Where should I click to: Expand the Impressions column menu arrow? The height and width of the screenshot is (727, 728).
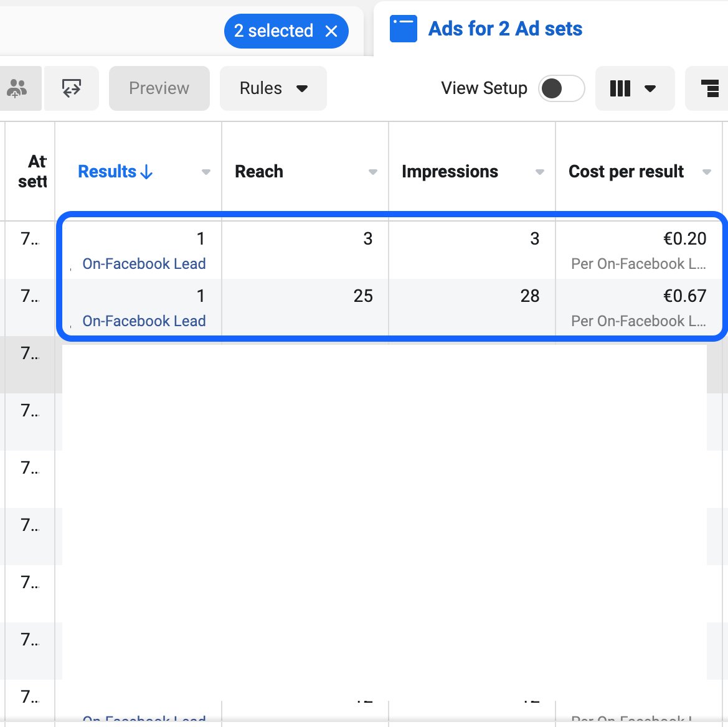(x=539, y=172)
